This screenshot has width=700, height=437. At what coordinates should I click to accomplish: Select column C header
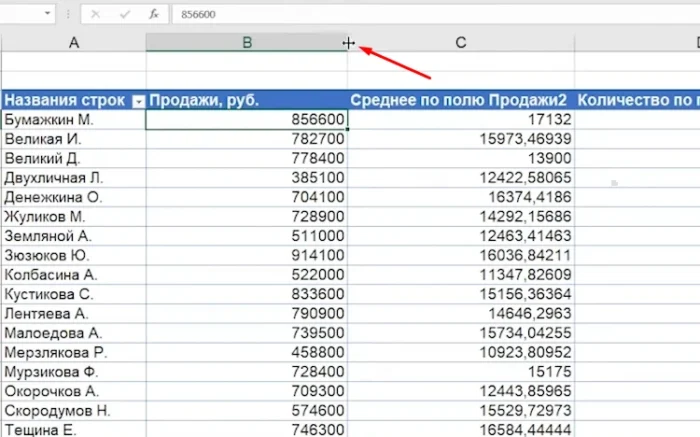[x=460, y=42]
